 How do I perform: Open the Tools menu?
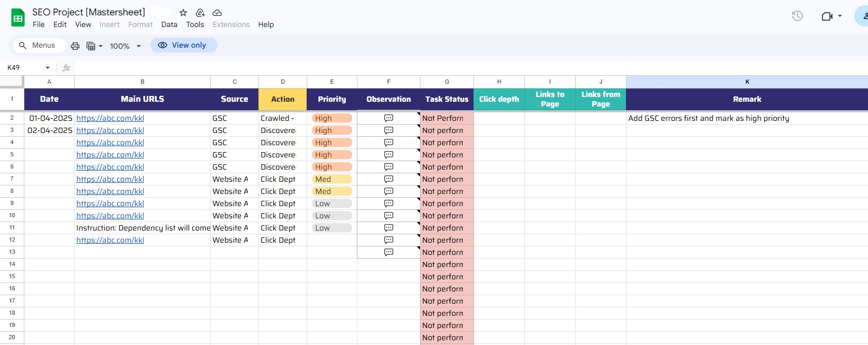[195, 24]
